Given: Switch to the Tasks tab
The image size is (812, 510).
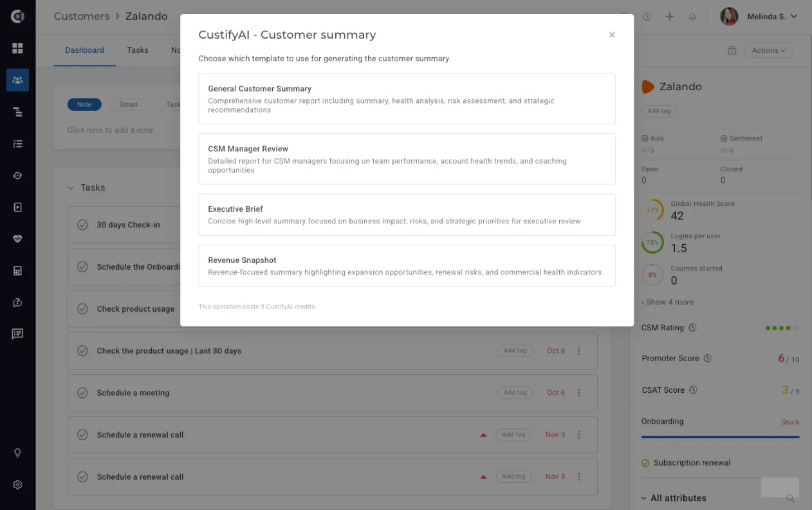Looking at the screenshot, I should (x=138, y=50).
